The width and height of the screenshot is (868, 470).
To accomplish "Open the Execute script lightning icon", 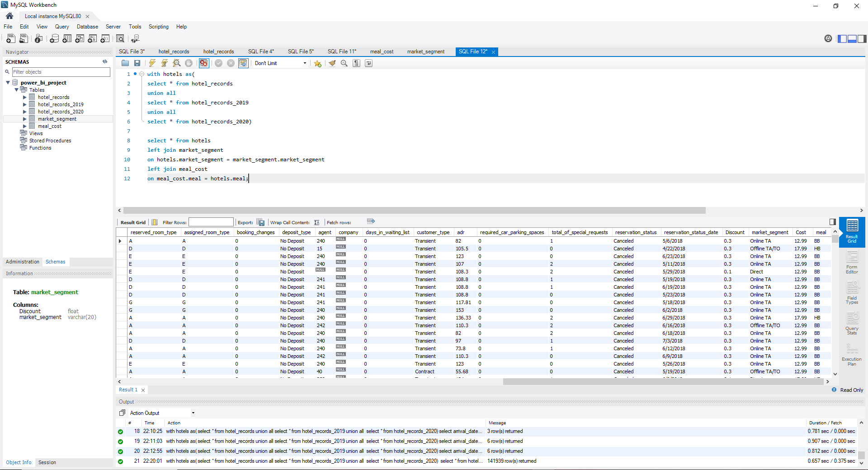I will (x=152, y=63).
